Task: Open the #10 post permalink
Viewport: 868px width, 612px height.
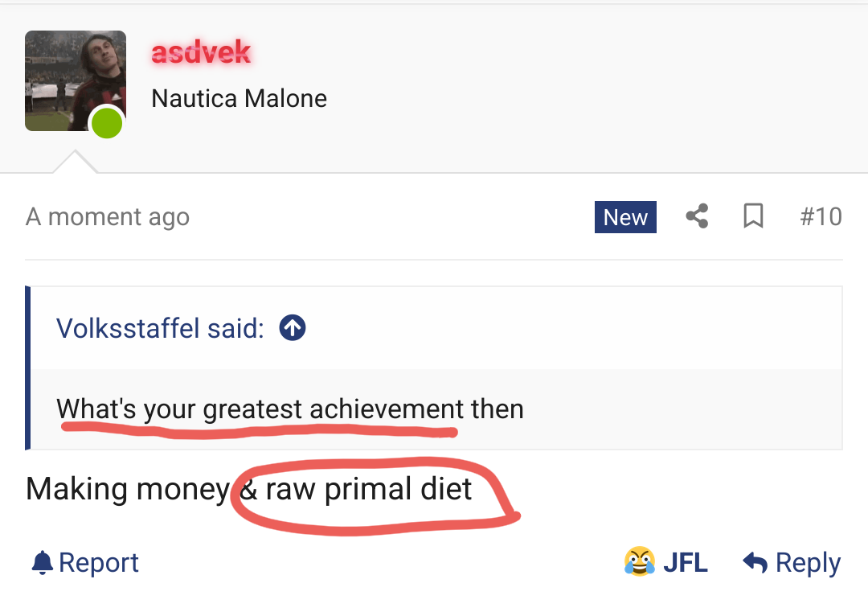Action: point(821,217)
